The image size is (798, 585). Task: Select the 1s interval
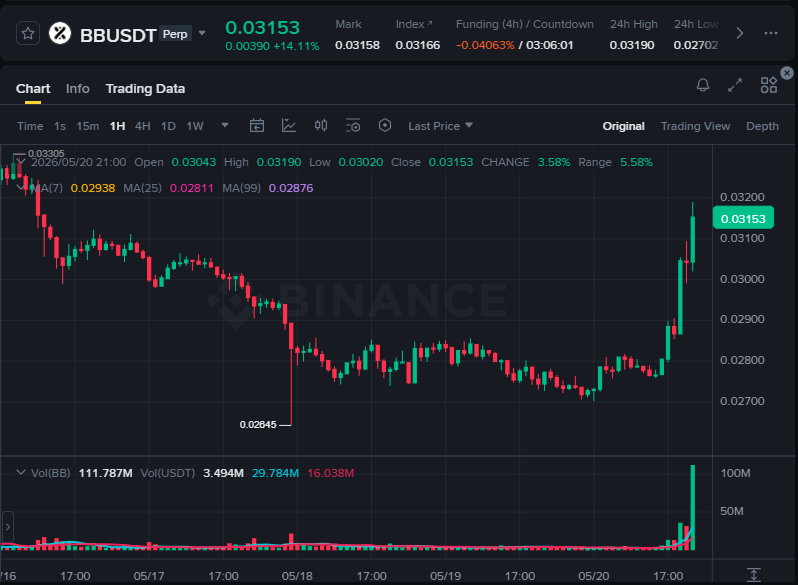(x=60, y=126)
